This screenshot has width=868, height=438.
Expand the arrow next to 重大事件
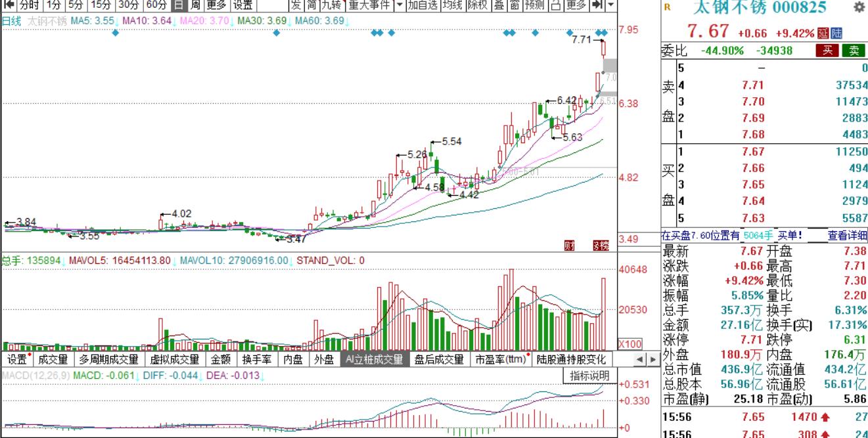tap(400, 5)
